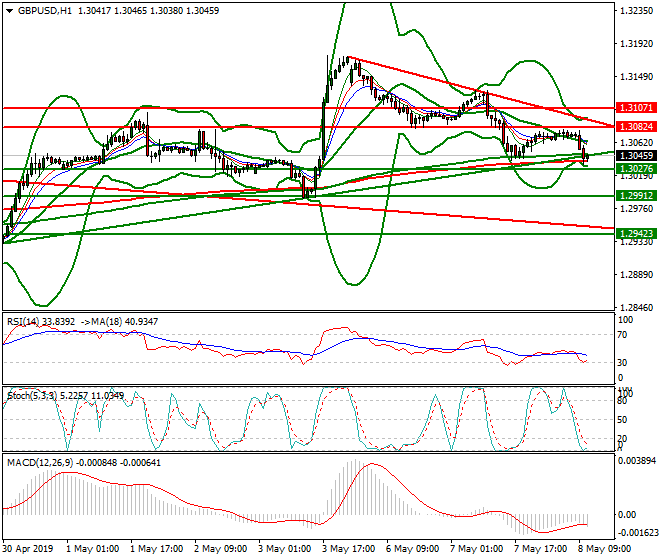This screenshot has width=660, height=560.
Task: Select the Stochastic scale level 50
Action: tap(622, 420)
